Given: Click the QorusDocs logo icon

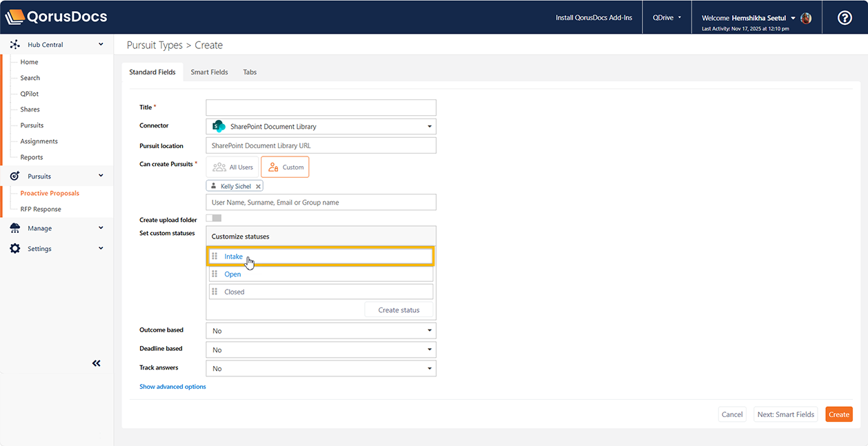Looking at the screenshot, I should point(14,17).
